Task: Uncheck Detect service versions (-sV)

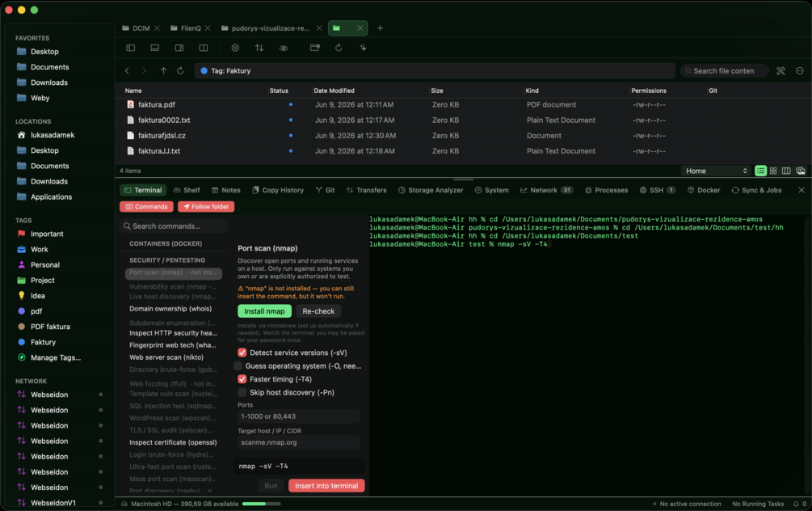Action: click(242, 353)
